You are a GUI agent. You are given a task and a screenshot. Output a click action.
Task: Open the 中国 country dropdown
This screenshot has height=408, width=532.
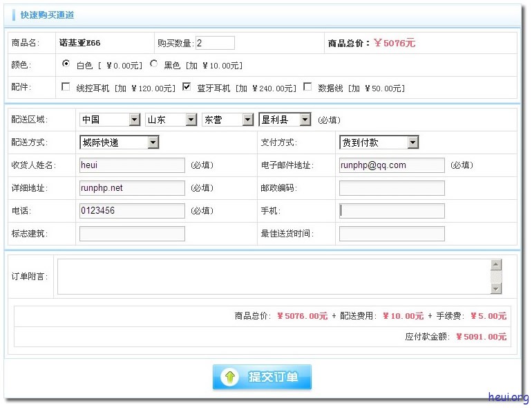point(110,120)
